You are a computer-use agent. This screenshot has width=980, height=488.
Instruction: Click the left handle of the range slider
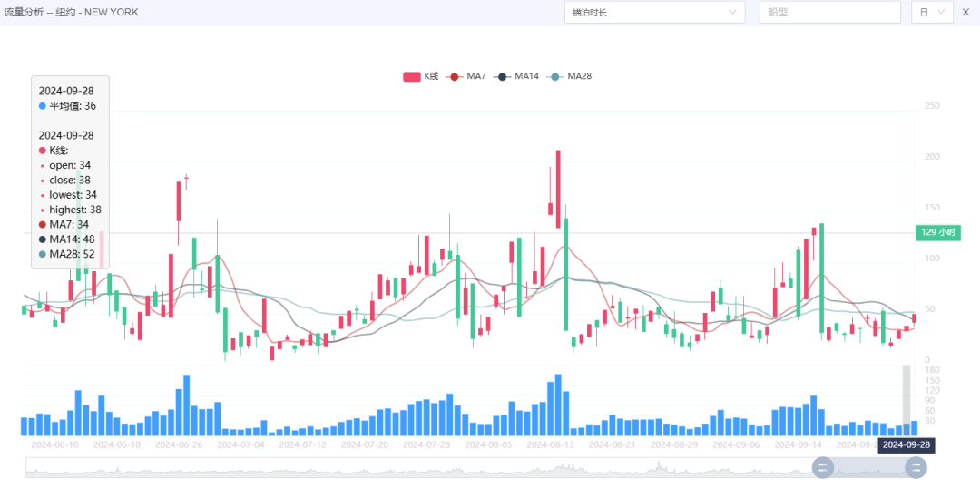pyautogui.click(x=822, y=467)
